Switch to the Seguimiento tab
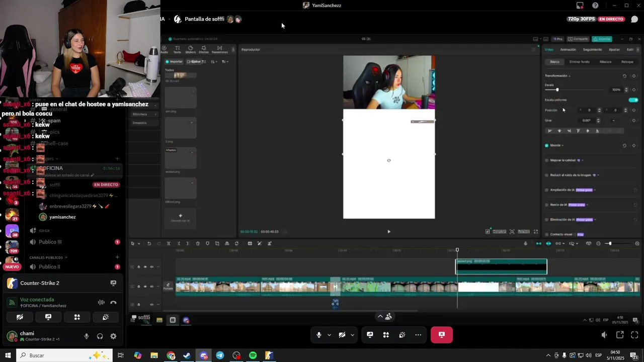The image size is (644, 362). point(592,50)
